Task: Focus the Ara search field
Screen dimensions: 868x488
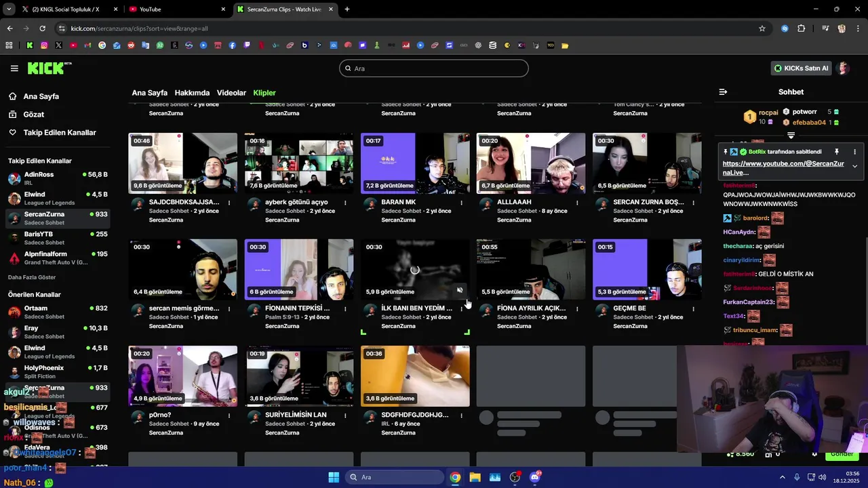Action: 434,68
